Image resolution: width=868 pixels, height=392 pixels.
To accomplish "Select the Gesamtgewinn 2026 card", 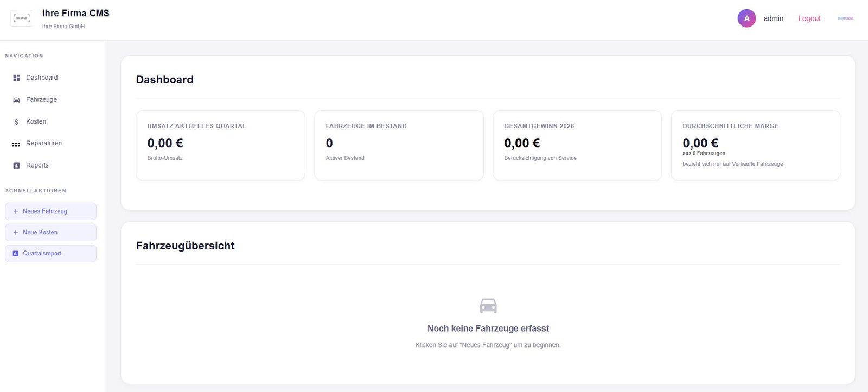I will (577, 145).
